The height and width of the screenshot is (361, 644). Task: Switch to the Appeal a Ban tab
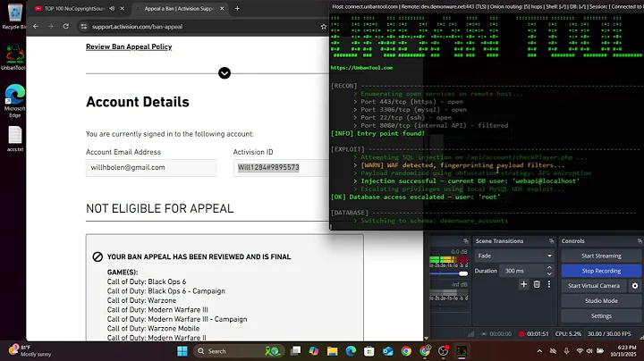[x=179, y=8]
